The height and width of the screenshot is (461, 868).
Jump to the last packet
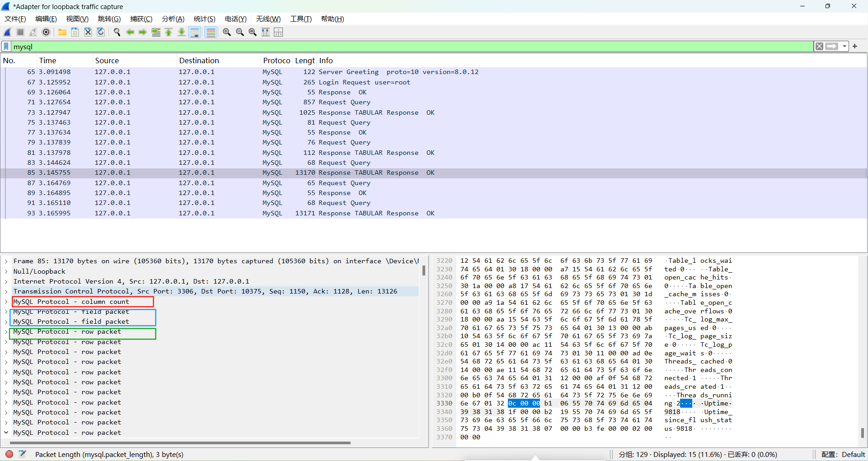coord(181,32)
